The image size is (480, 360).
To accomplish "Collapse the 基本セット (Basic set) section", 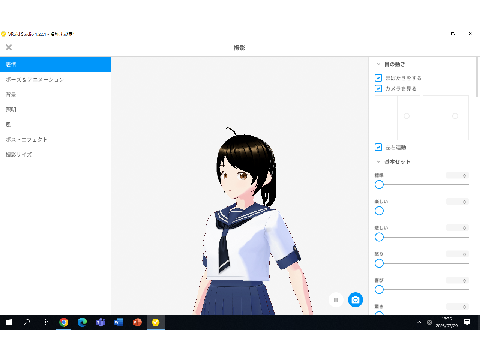I will click(378, 162).
